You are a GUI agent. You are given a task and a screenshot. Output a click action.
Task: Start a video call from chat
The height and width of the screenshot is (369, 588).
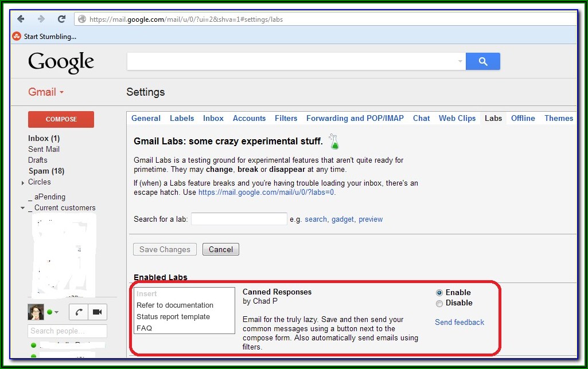pos(97,312)
